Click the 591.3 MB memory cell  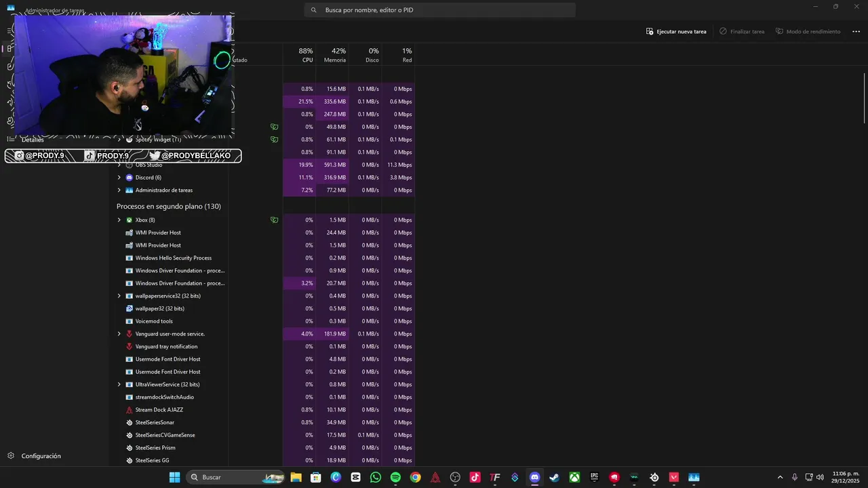[x=332, y=165]
